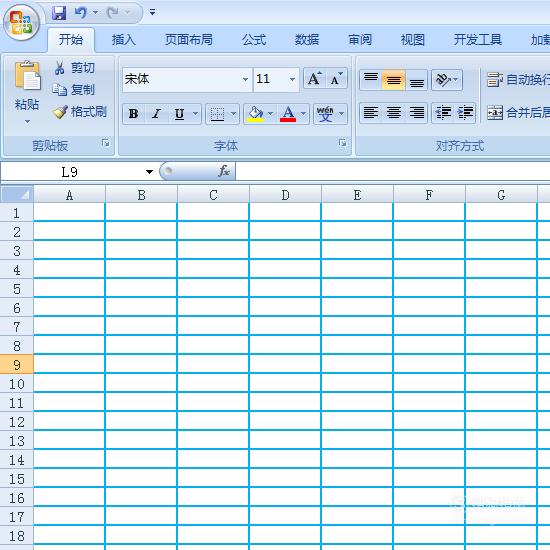Select row 1 header
The image size is (550, 550).
[x=16, y=213]
